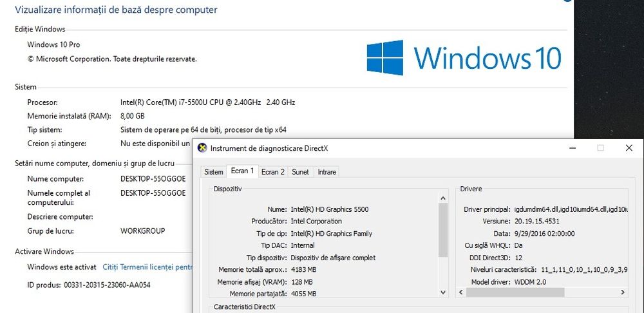Click the Dispozitiv vertical scrollbar thumb
This screenshot has width=644, height=313.
443,230
